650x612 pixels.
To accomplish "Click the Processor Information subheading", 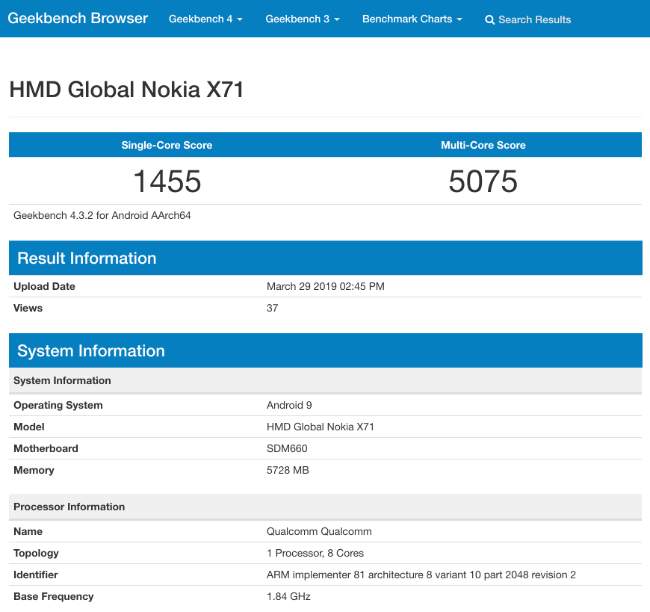I will click(x=69, y=507).
